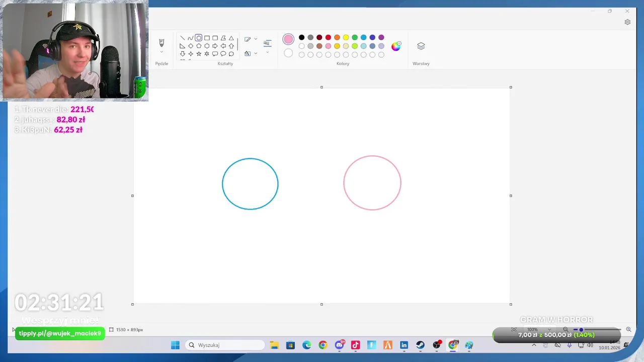Select the hexagon shape

[207, 46]
